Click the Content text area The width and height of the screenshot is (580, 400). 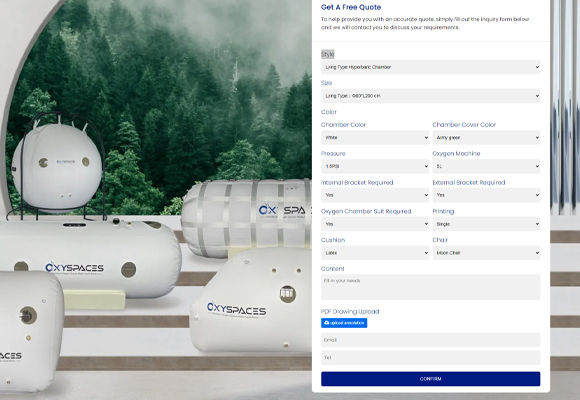(430, 287)
